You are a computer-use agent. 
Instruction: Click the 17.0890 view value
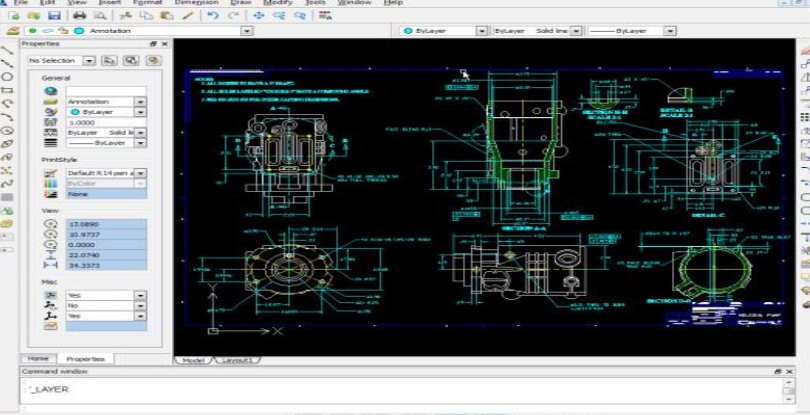(106, 224)
